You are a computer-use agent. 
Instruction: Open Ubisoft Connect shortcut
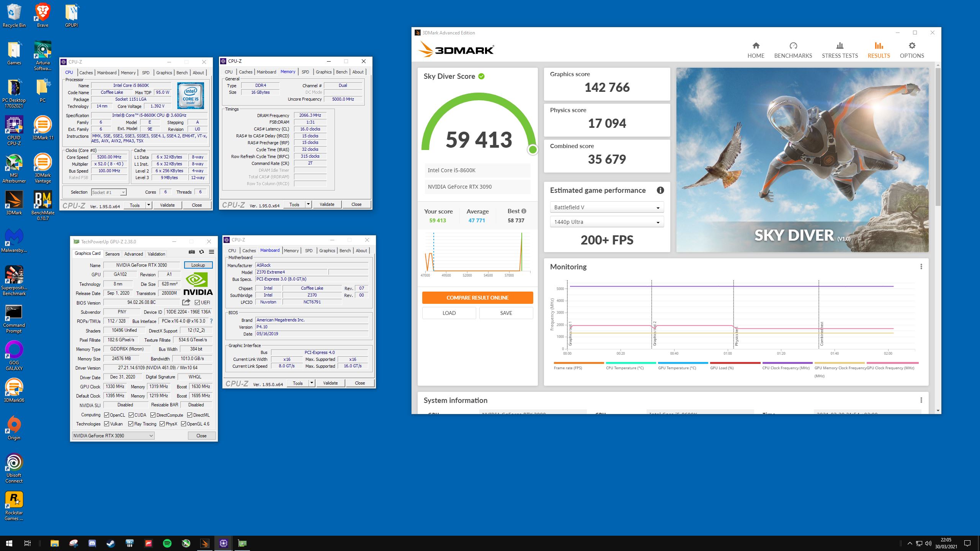click(x=14, y=468)
